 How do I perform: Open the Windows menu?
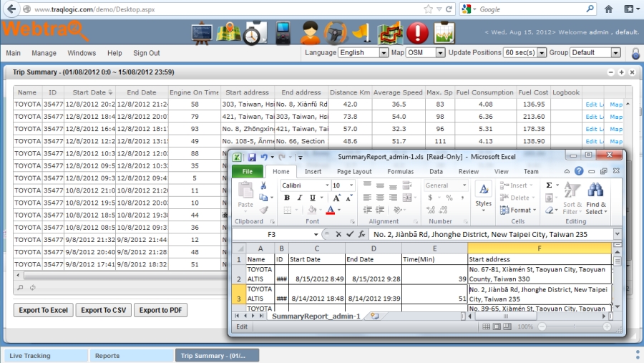tap(82, 53)
